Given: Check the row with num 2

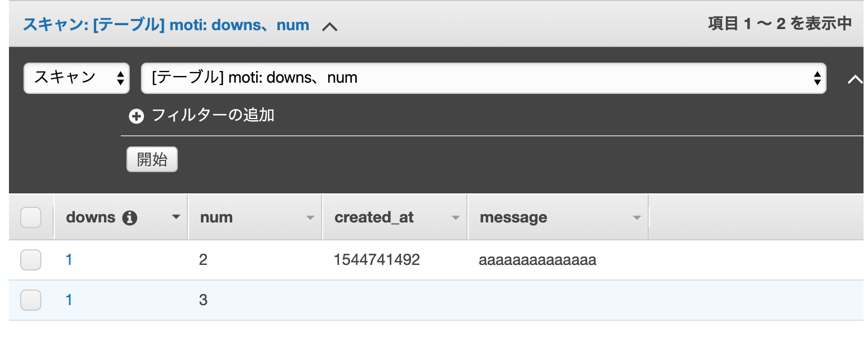Looking at the screenshot, I should (31, 260).
